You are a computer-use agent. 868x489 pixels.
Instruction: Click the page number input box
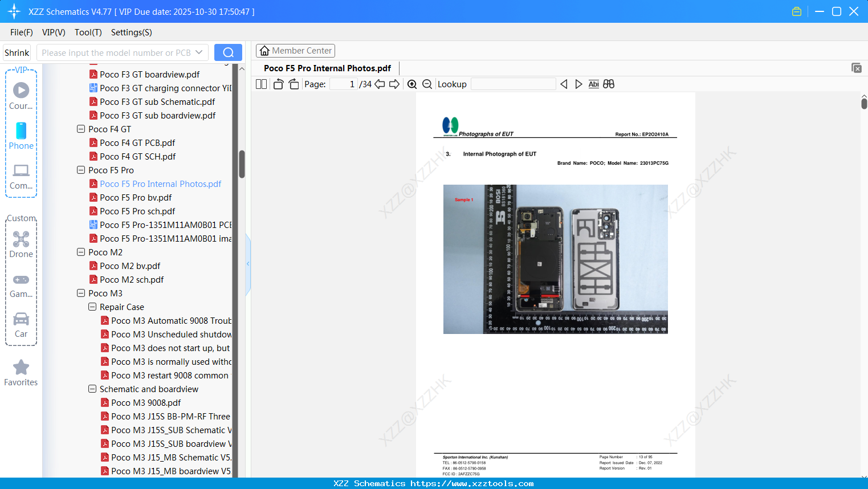(344, 84)
